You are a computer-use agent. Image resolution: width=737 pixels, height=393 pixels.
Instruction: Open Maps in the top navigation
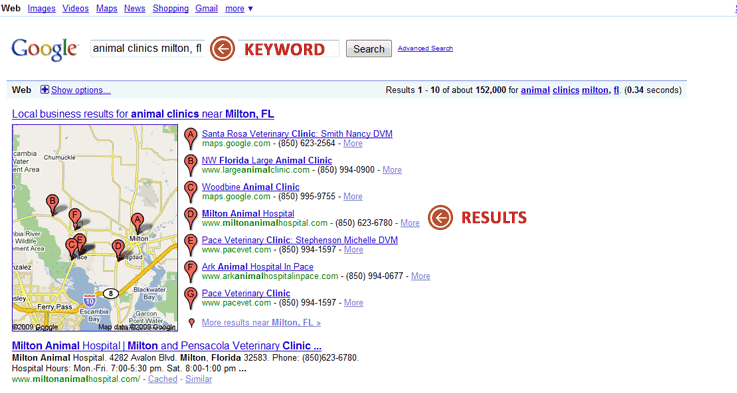point(107,8)
